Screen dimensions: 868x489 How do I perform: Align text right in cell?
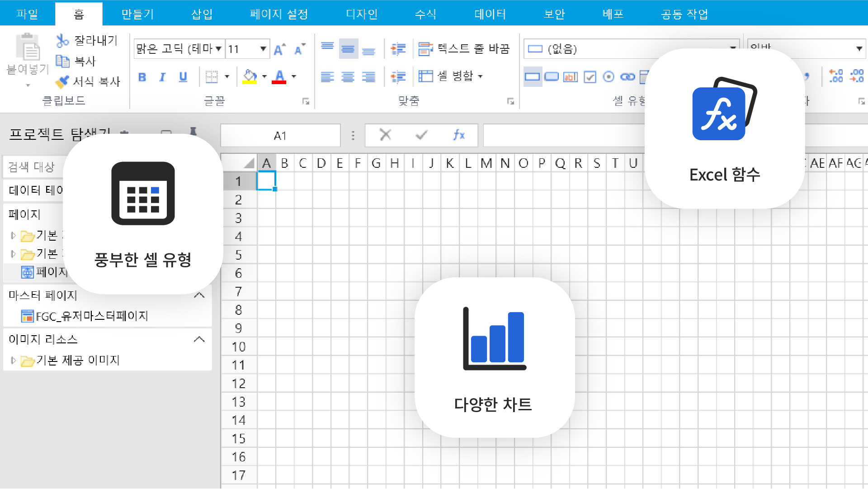tap(369, 76)
